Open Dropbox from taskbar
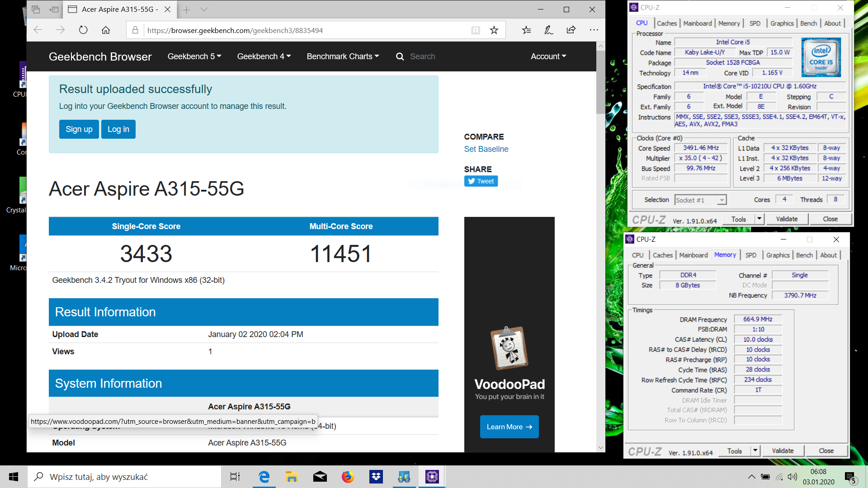Screen dimensions: 868x488 click(x=376, y=477)
